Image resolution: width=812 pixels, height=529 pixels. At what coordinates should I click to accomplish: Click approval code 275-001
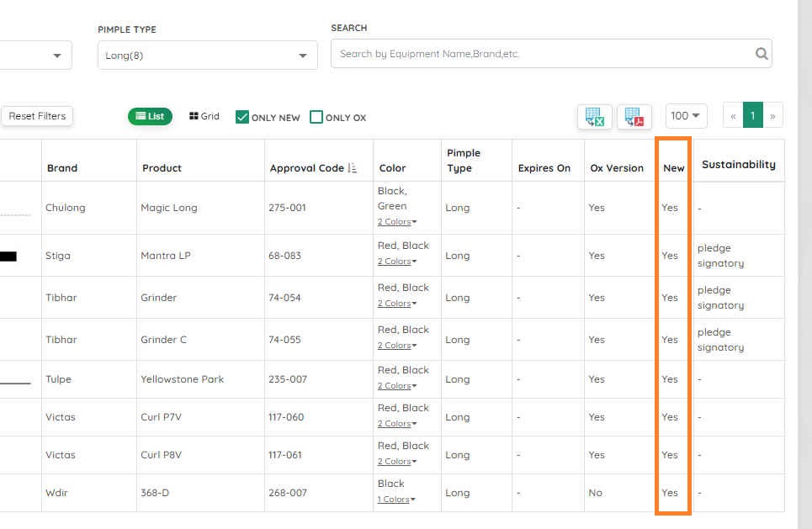(288, 208)
